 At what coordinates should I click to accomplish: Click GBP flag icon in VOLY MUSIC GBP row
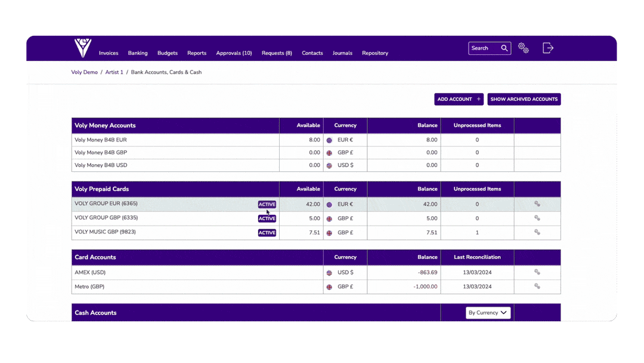pyautogui.click(x=329, y=233)
